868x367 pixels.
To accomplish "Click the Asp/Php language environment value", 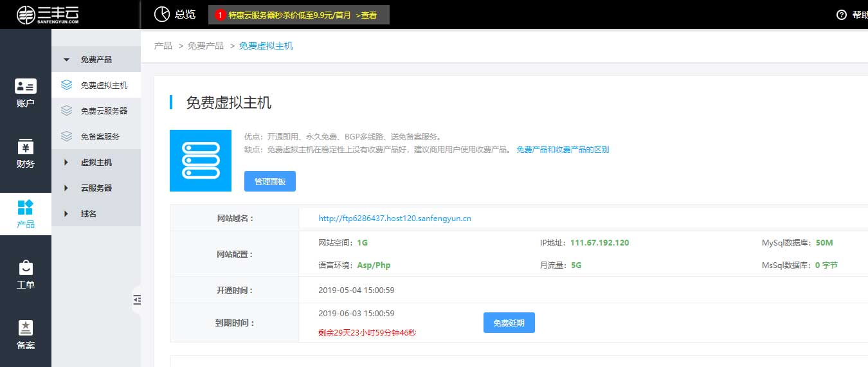I will 374,265.
